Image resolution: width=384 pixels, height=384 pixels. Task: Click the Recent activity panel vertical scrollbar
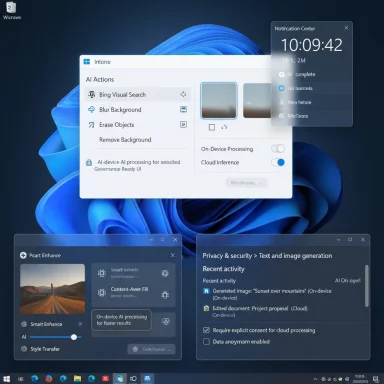click(x=367, y=286)
